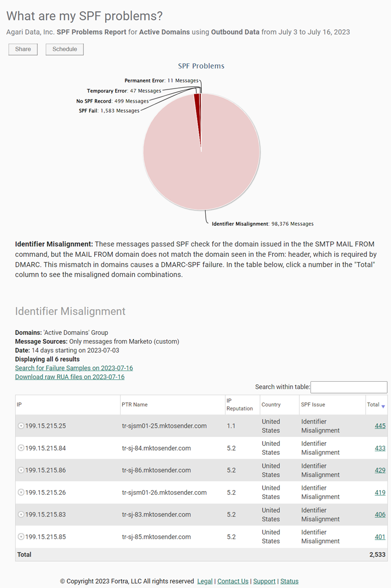Open the Legal footer link

coord(205,581)
